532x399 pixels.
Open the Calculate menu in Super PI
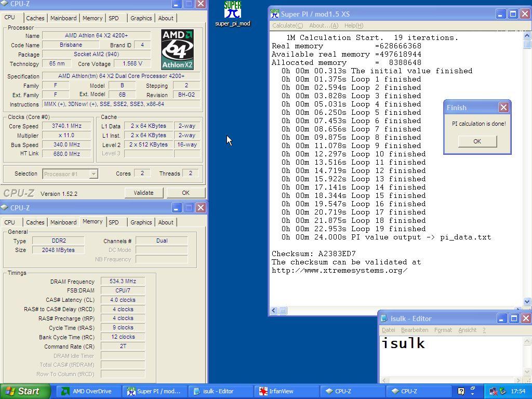coord(288,25)
